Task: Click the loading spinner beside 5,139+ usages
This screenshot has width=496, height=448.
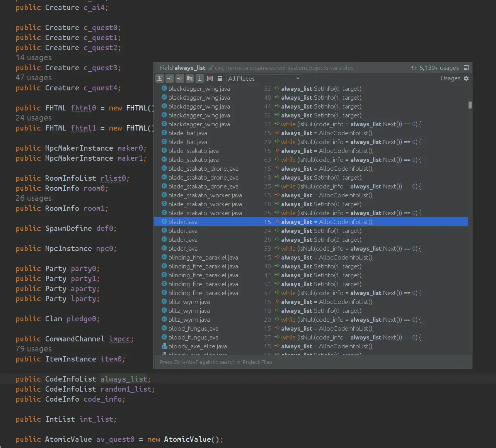Action: pos(414,68)
